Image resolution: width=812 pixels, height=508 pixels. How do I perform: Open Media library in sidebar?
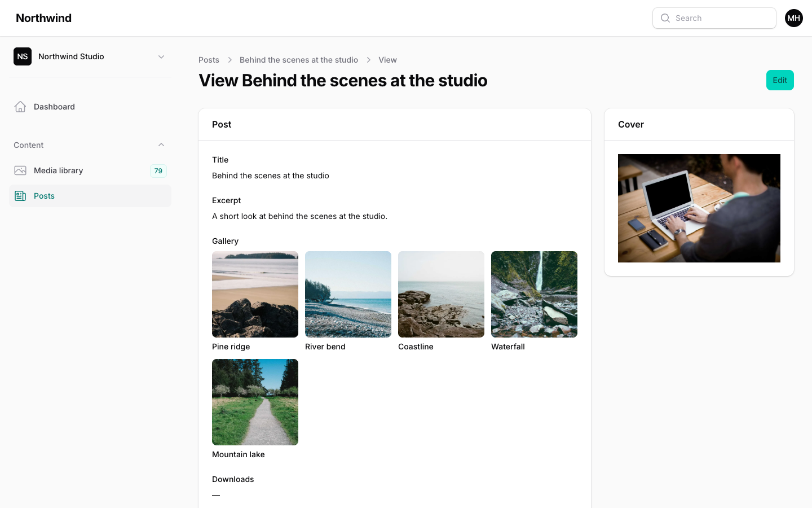click(90, 170)
